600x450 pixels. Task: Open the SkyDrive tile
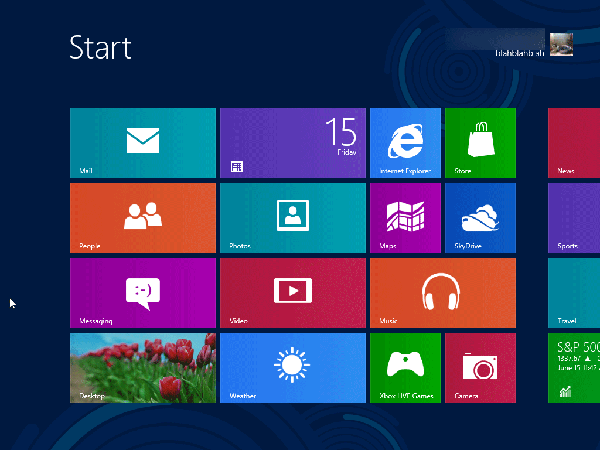(480, 218)
